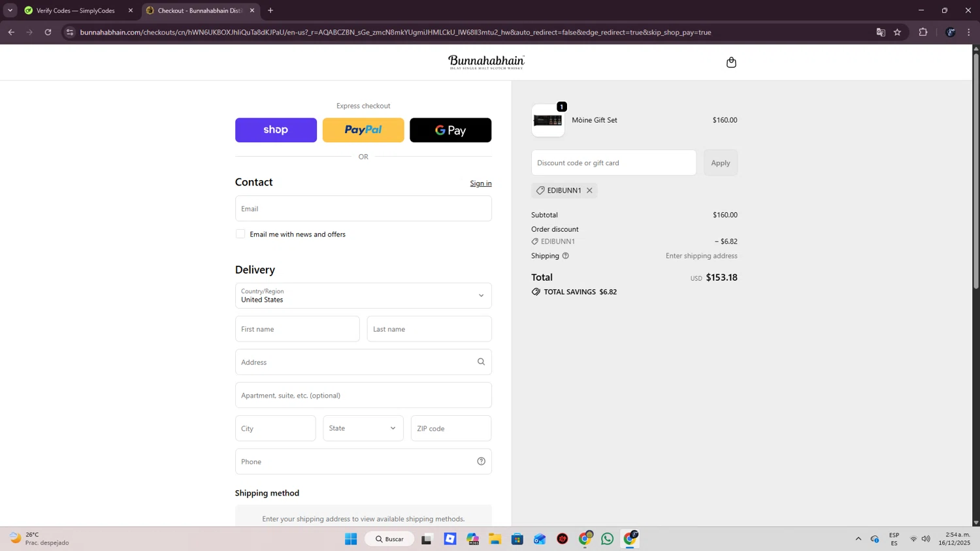Click the translate page icon
This screenshot has width=980, height=551.
click(x=881, y=32)
